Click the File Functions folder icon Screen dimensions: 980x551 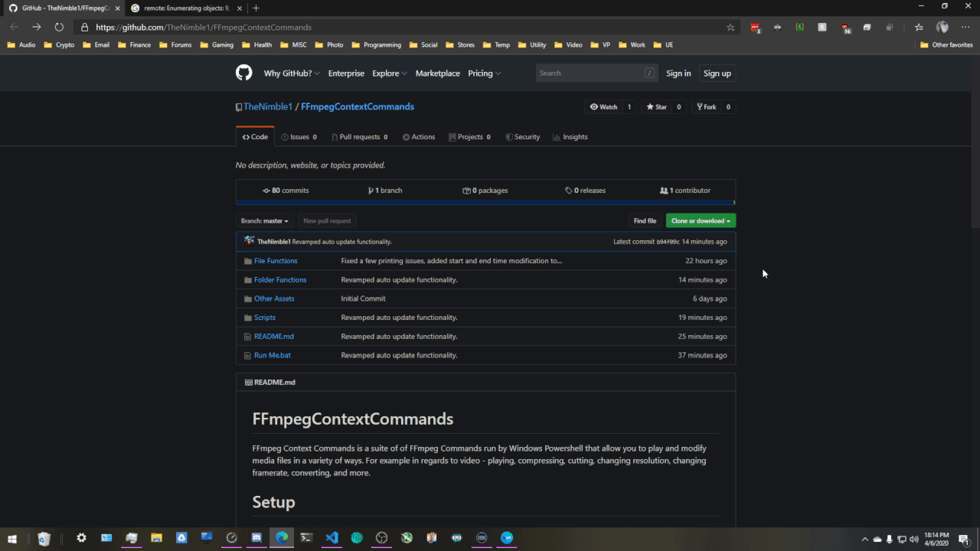(248, 261)
